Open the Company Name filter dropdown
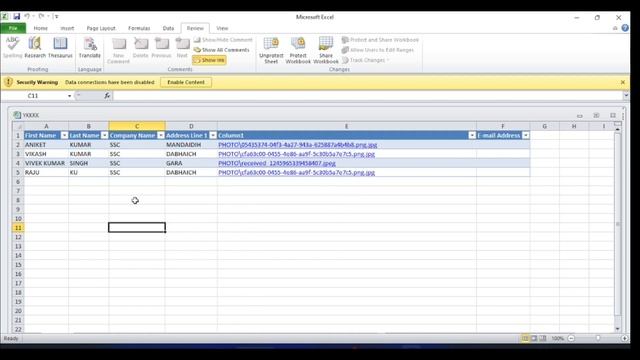 tap(161, 136)
